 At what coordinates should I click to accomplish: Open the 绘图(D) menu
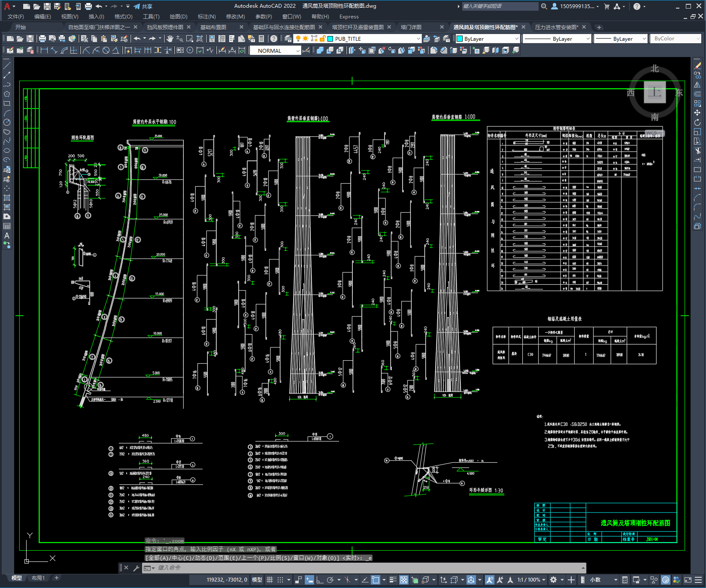point(179,17)
